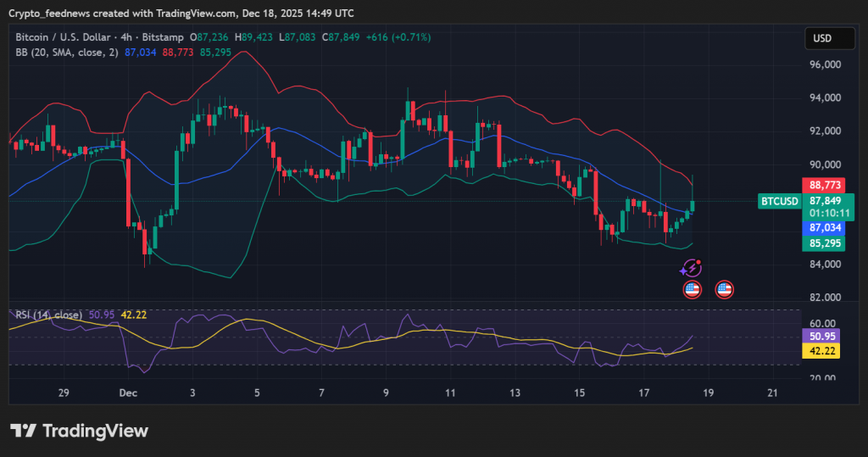Select the purple 50.95 RSI scale label
This screenshot has height=457, width=868.
click(x=825, y=336)
